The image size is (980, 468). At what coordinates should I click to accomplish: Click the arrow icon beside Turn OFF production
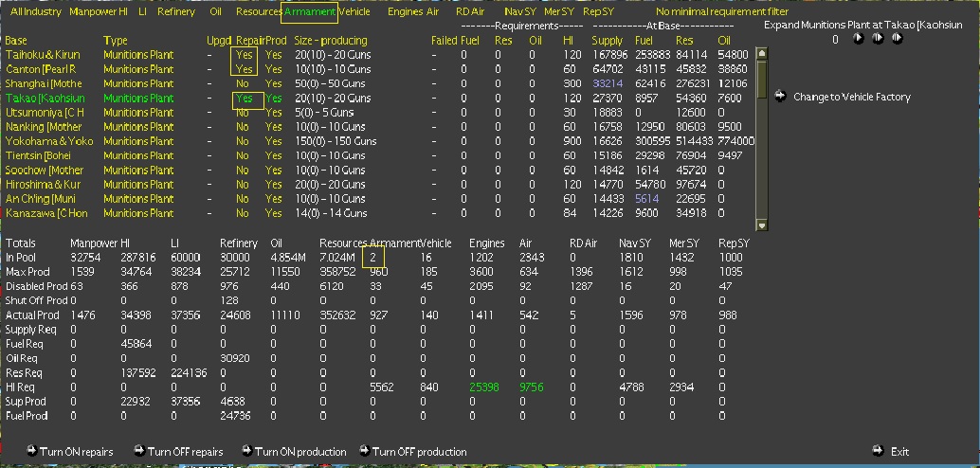[364, 451]
